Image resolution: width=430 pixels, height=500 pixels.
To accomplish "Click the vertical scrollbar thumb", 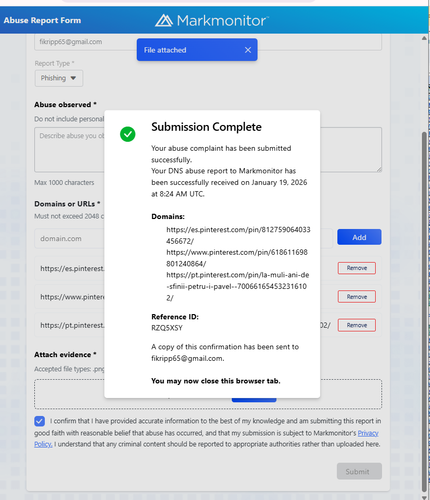I will tap(424, 312).
